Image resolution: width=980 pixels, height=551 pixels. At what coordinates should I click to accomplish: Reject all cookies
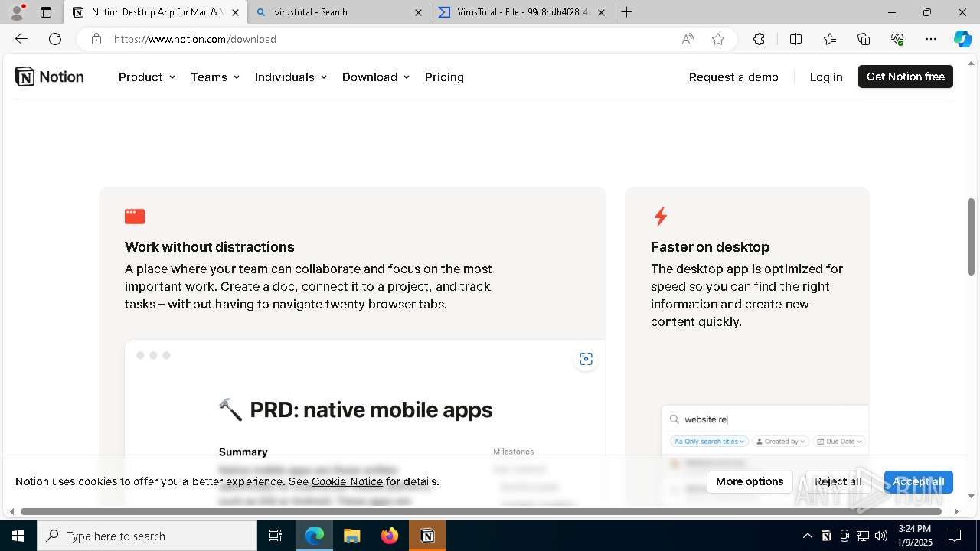tap(838, 481)
